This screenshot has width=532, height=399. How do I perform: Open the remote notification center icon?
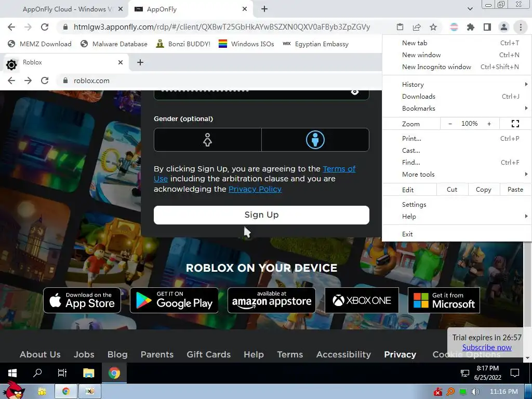click(x=515, y=373)
